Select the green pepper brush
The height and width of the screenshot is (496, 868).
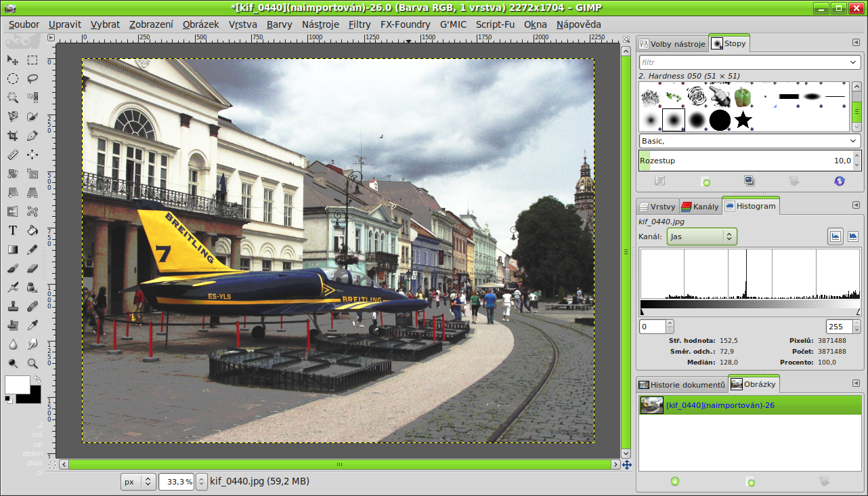[x=743, y=97]
